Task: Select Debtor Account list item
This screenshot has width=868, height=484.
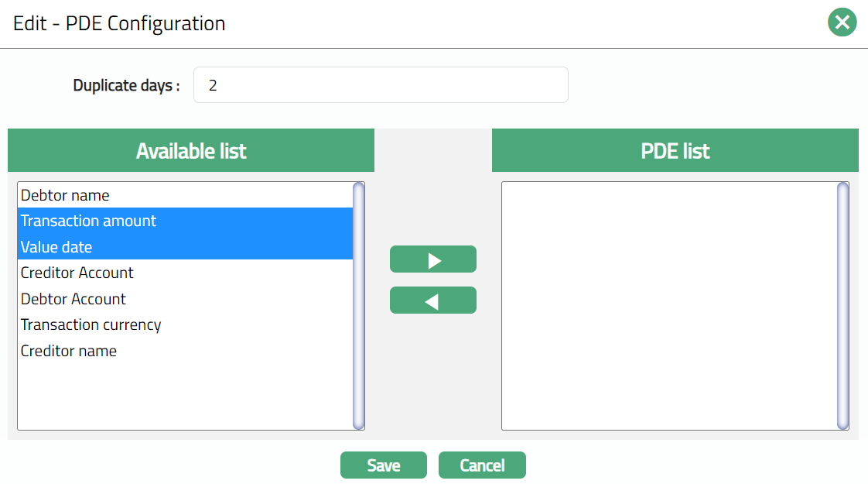Action: coord(73,299)
